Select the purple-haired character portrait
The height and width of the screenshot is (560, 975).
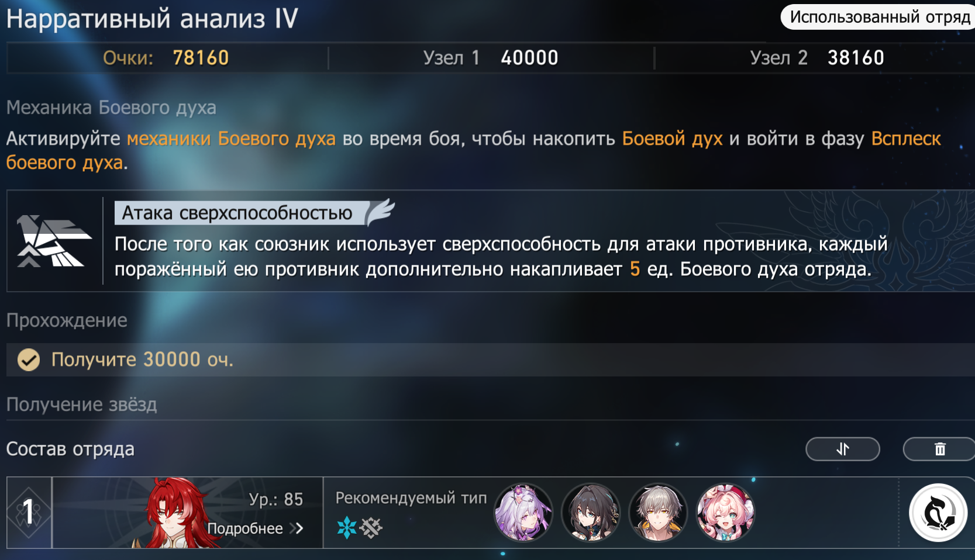pyautogui.click(x=523, y=513)
